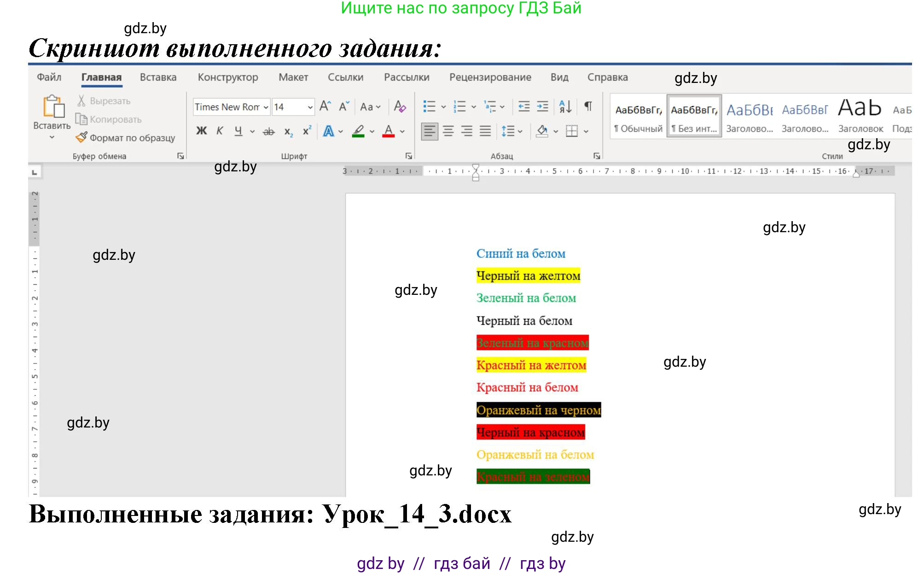Click the Format Painter brush icon
Screen dimensions: 924x574
click(81, 137)
